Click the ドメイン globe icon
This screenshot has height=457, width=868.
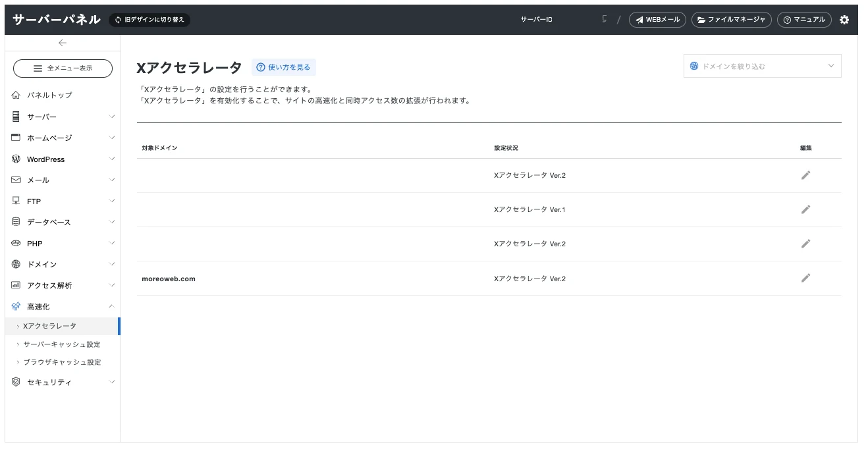(16, 264)
